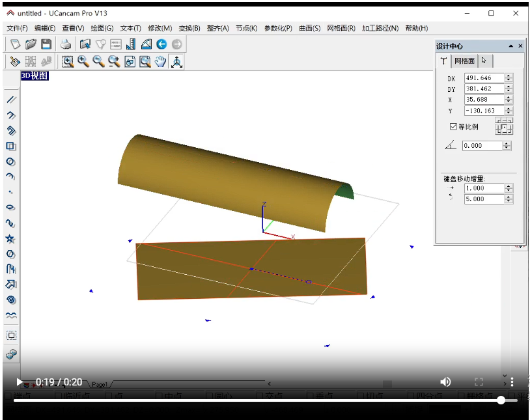
Task: Click the video progress bar slider handle
Action: click(501, 400)
